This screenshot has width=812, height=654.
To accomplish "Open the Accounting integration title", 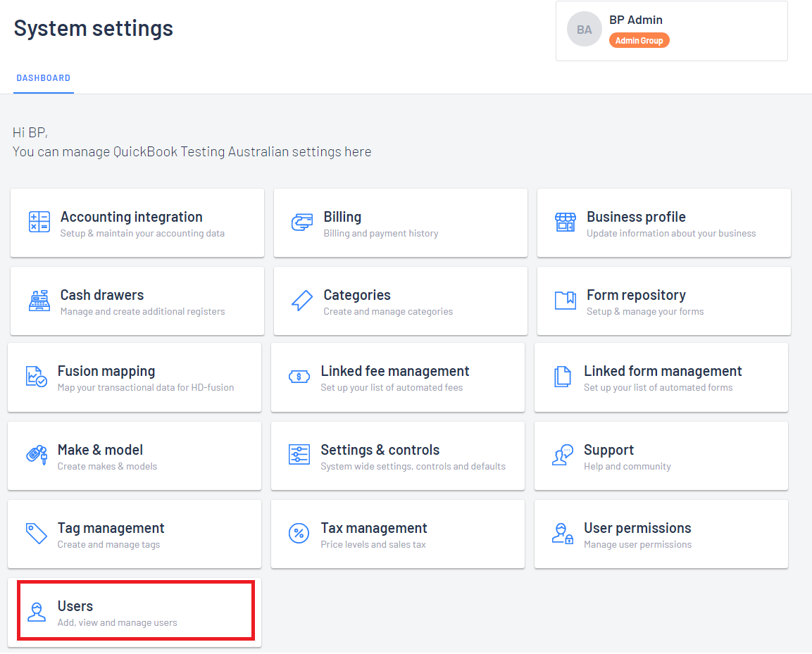I will click(132, 217).
